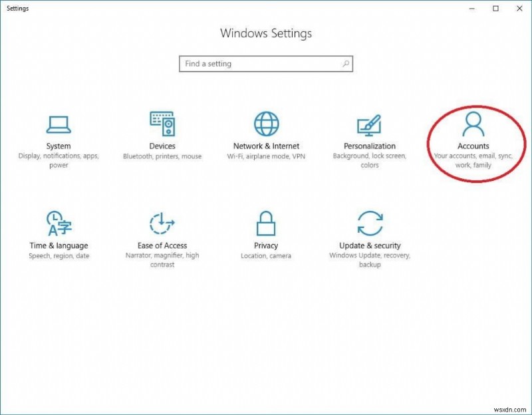
Task: Click 'Display, notifications, apps, power' text
Action: tap(59, 160)
